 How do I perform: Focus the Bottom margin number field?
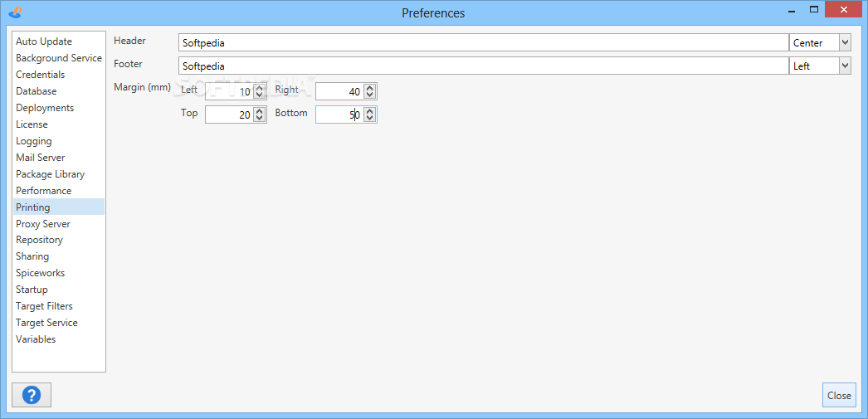[340, 114]
